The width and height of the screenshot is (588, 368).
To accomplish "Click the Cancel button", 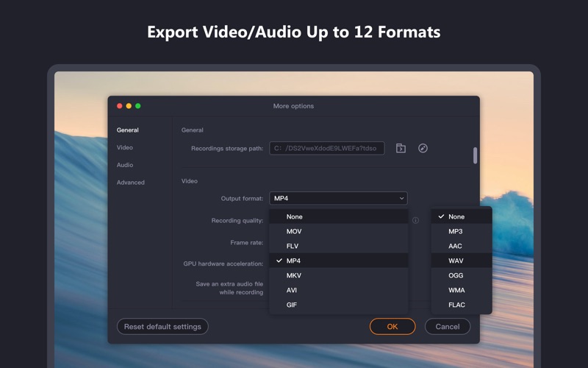I will 448,326.
